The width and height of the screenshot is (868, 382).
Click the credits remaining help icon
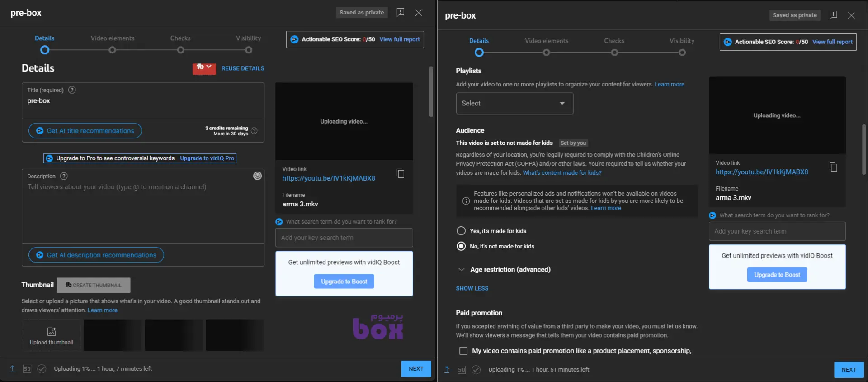click(x=254, y=131)
